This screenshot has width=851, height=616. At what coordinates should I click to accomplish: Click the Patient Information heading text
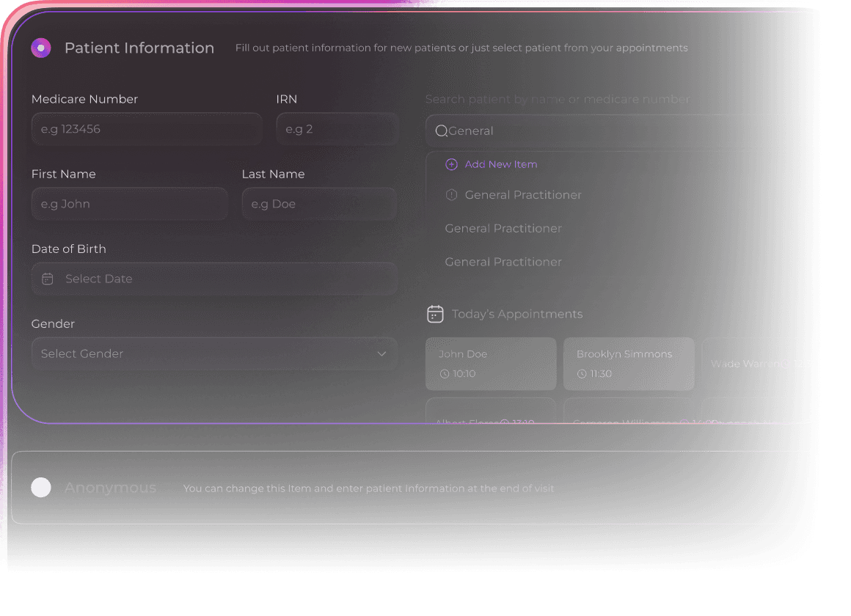tap(139, 48)
